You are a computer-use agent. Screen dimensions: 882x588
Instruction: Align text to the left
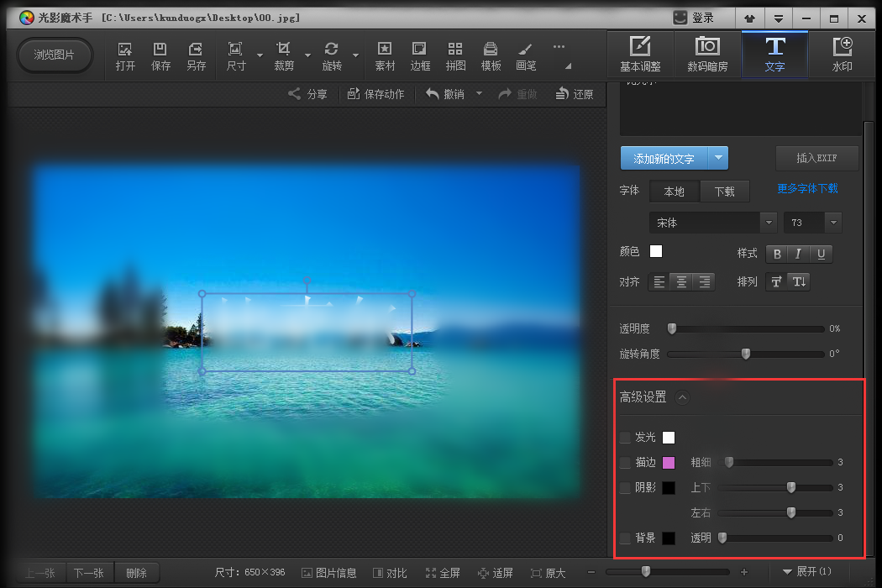click(659, 281)
